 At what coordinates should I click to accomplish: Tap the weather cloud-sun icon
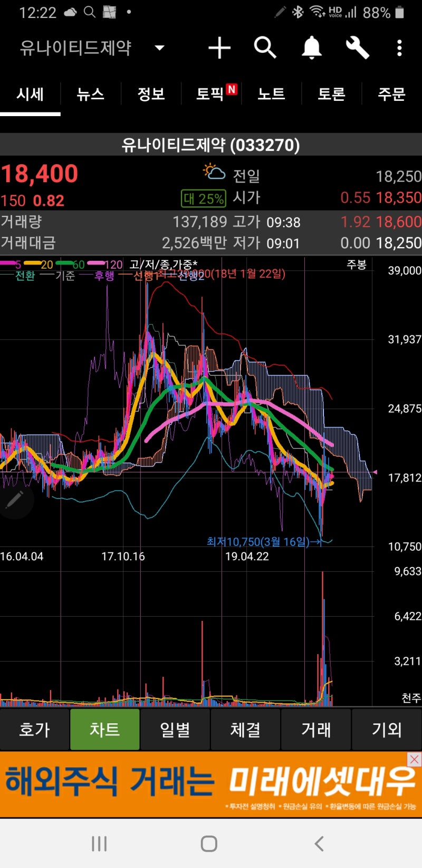(x=214, y=172)
